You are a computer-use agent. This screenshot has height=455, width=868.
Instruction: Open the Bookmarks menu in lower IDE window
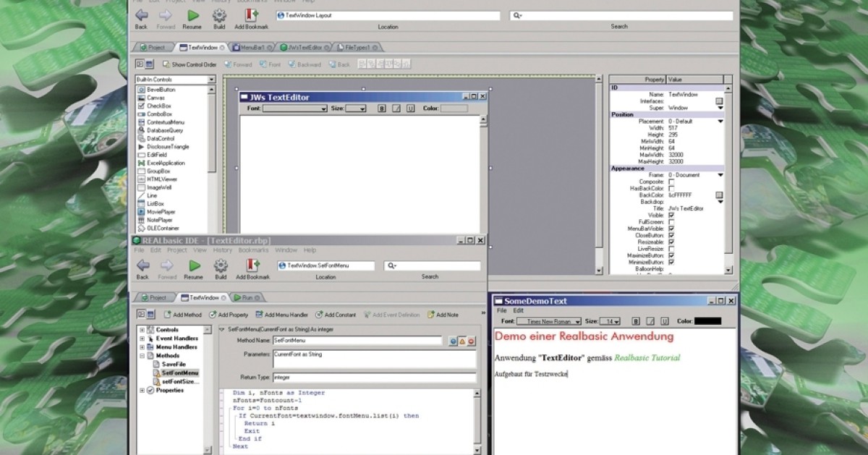click(x=253, y=250)
